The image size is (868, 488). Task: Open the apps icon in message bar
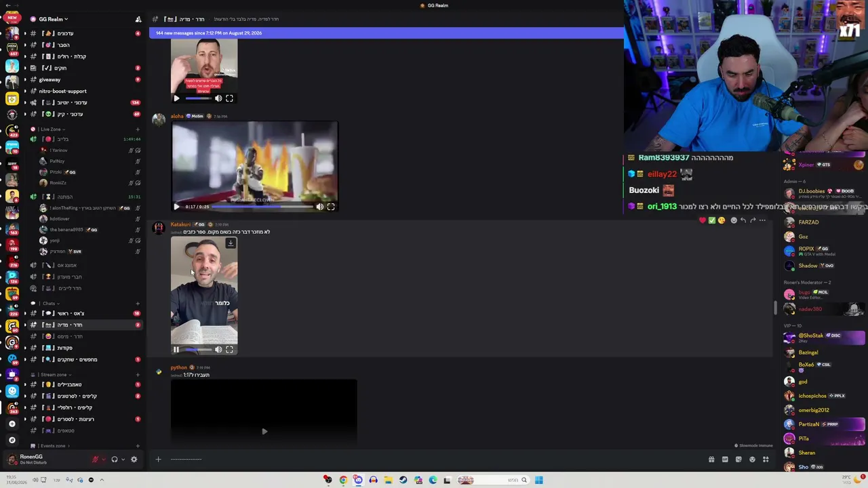766,460
